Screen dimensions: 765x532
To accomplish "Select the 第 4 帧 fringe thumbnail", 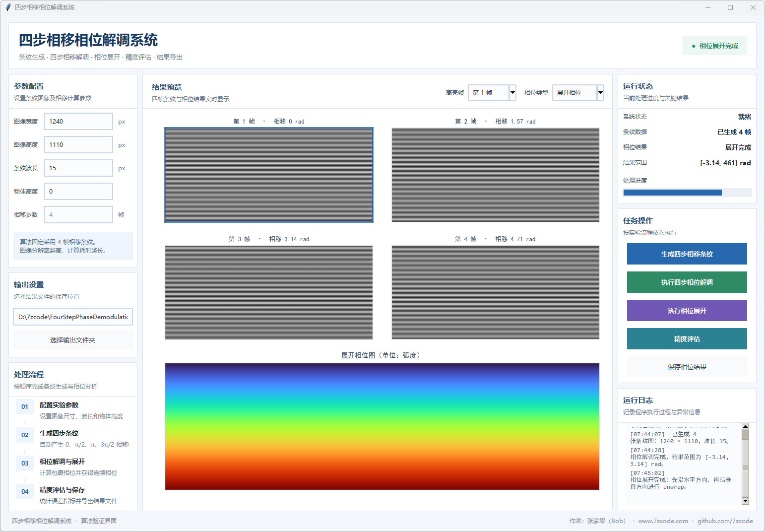I will [496, 293].
